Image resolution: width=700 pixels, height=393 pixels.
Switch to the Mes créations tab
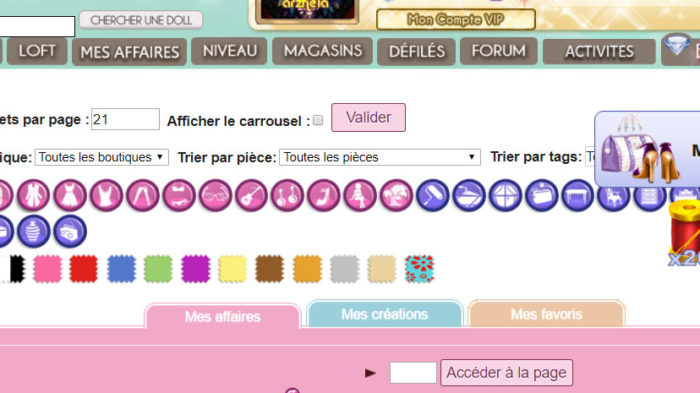pyautogui.click(x=385, y=314)
